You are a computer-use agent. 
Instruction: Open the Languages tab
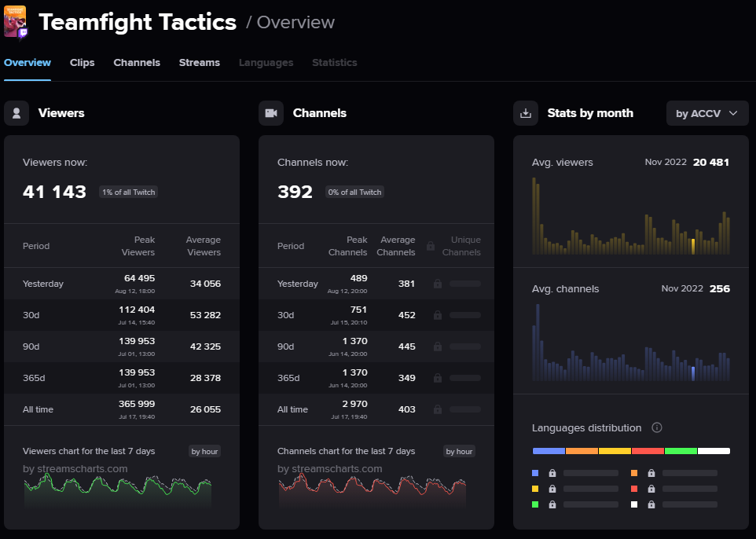point(266,63)
